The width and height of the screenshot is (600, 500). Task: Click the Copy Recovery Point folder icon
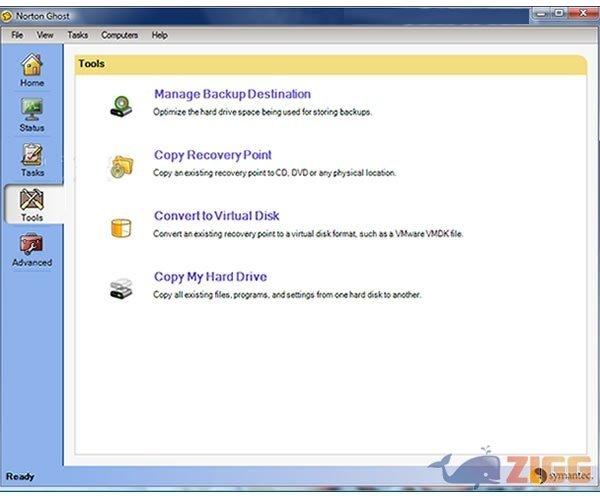click(120, 165)
